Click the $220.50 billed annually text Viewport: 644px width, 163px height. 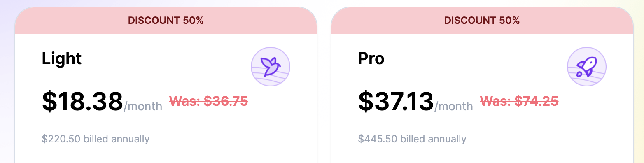coord(96,139)
